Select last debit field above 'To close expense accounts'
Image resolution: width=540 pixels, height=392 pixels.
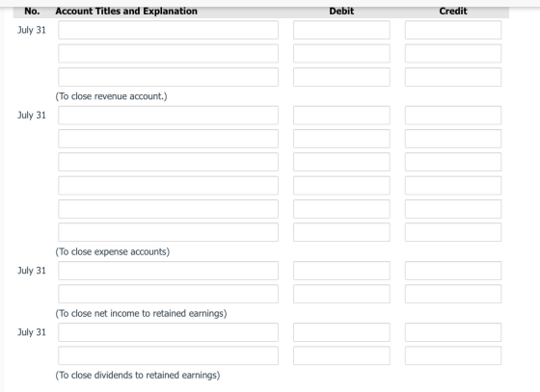tap(341, 232)
